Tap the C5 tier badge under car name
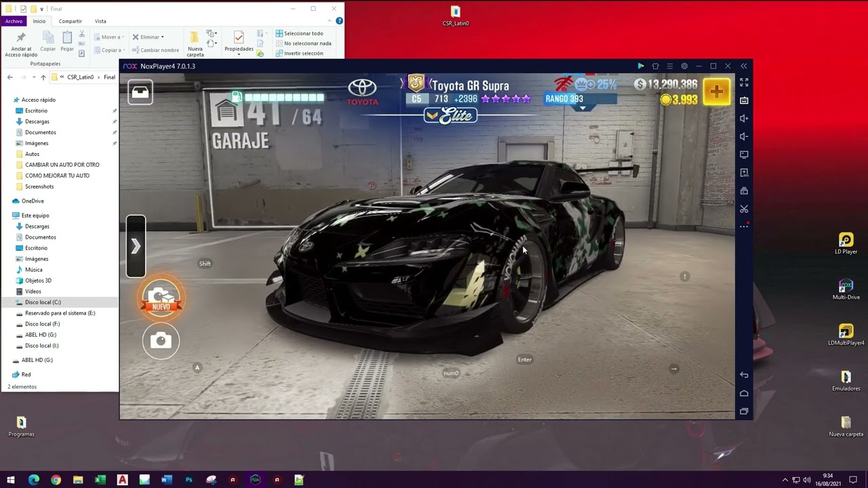This screenshot has height=488, width=868. click(x=416, y=99)
